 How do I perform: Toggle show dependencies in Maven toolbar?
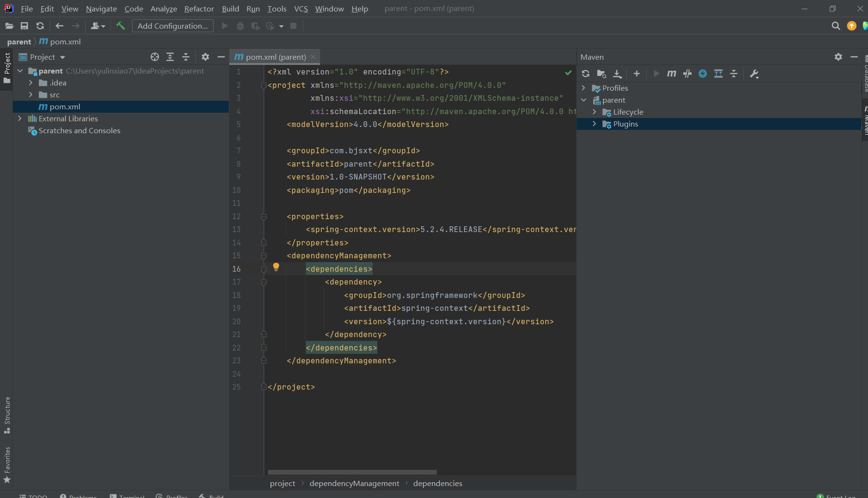point(718,74)
